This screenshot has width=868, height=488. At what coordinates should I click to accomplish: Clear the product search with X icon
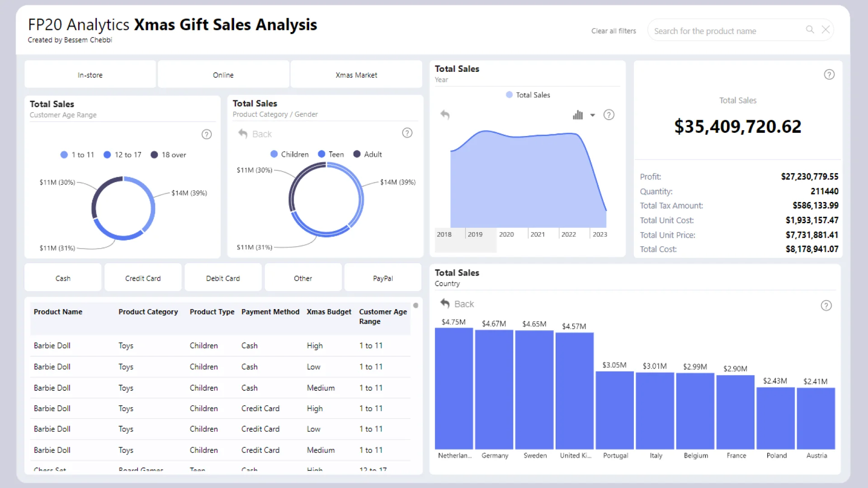tap(826, 29)
